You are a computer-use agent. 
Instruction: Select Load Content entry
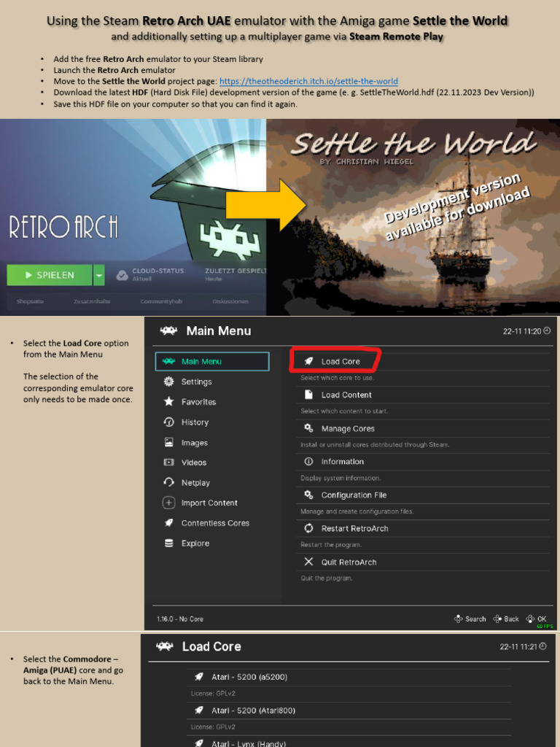tap(422, 395)
